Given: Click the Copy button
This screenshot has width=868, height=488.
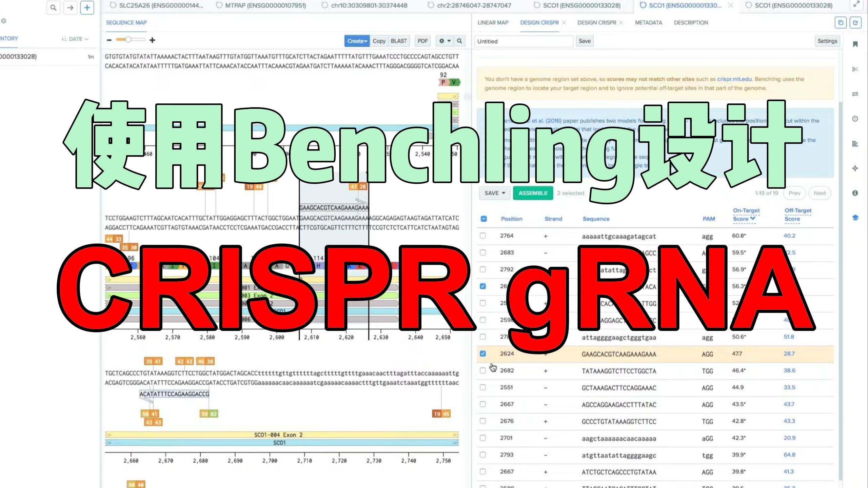Looking at the screenshot, I should click(379, 41).
